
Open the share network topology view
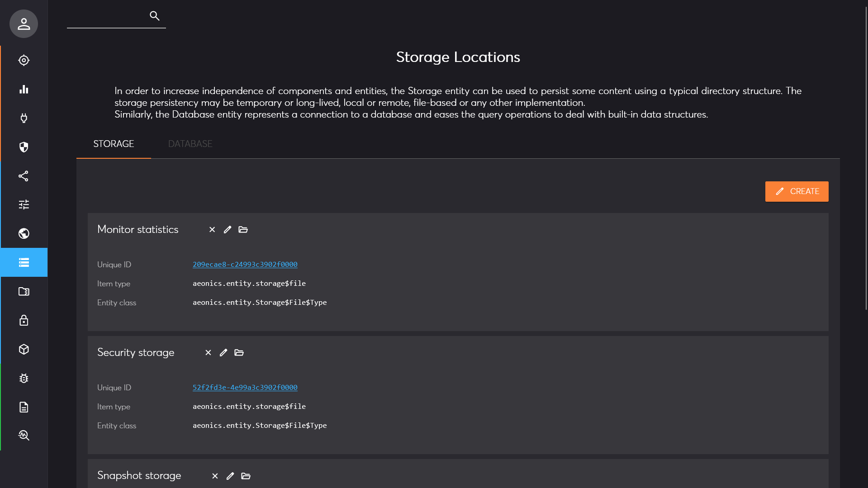[x=24, y=176]
